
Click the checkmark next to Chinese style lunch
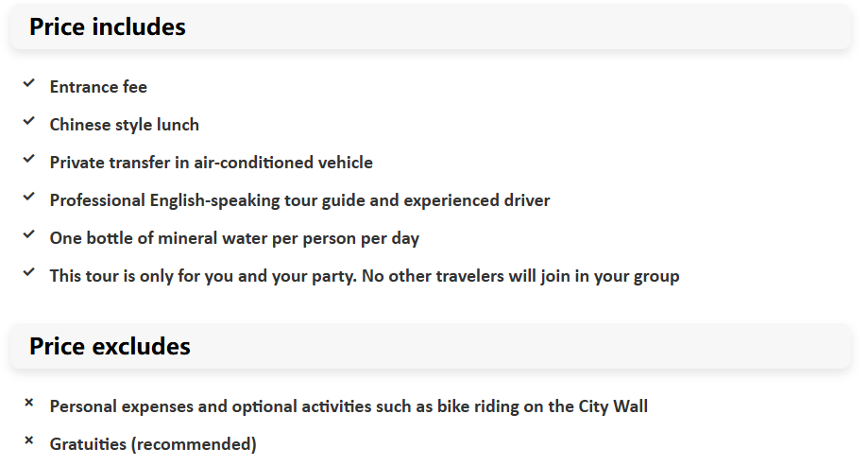click(28, 121)
